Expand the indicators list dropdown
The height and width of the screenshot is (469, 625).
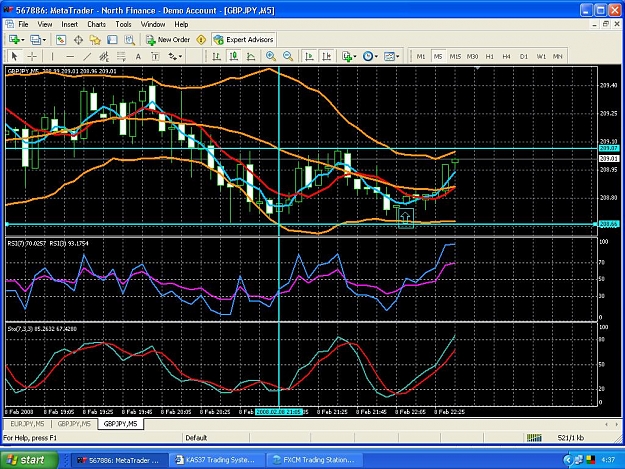coord(355,56)
